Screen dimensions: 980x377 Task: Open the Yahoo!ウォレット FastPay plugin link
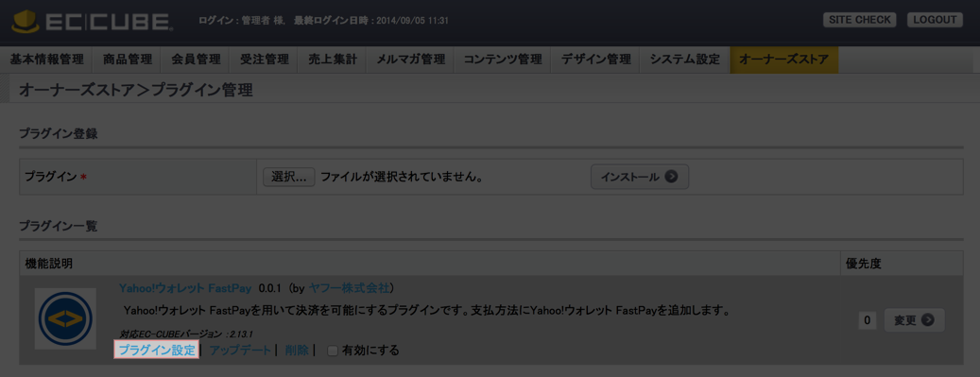[x=185, y=288]
